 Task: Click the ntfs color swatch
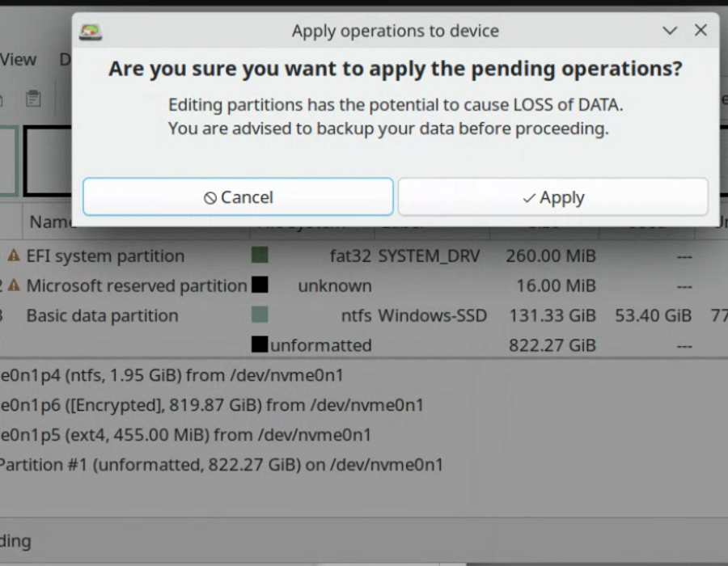[x=260, y=315]
